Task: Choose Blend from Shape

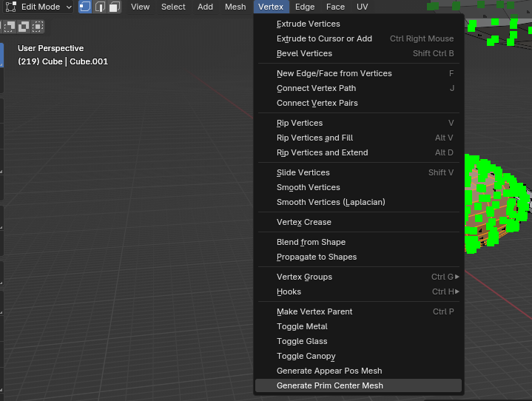Action: 358,242
